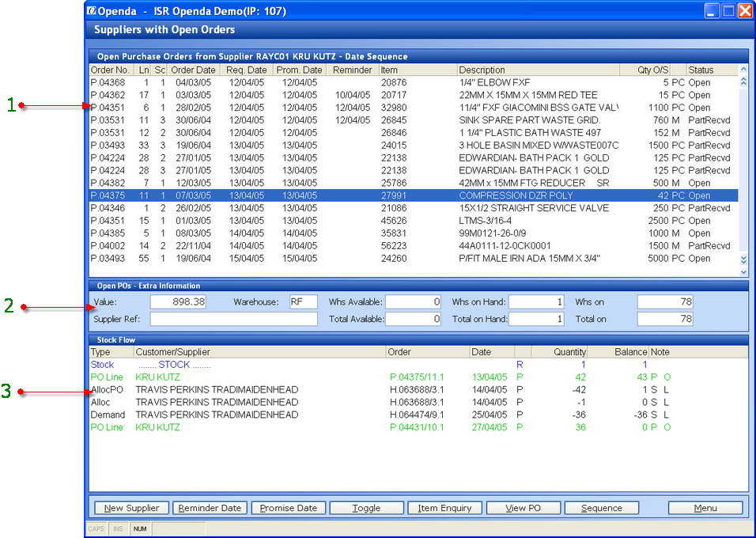
Task: Open the Menu button
Action: coord(705,508)
